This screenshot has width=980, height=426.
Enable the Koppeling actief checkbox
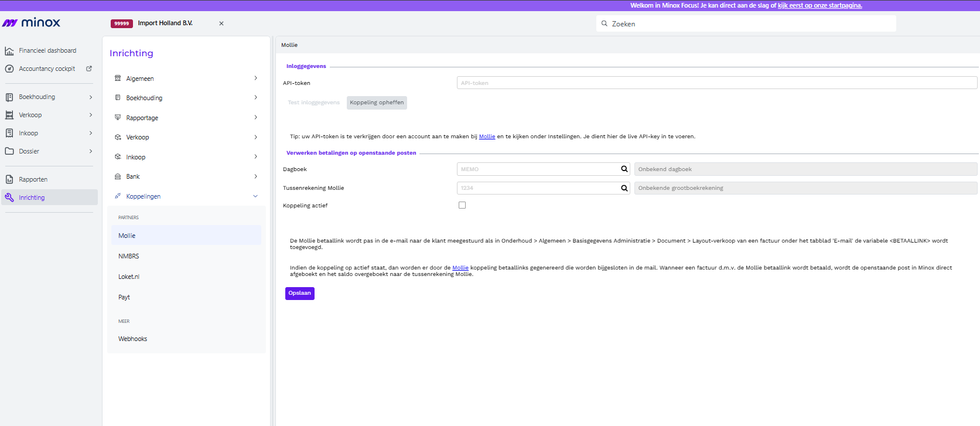point(462,205)
